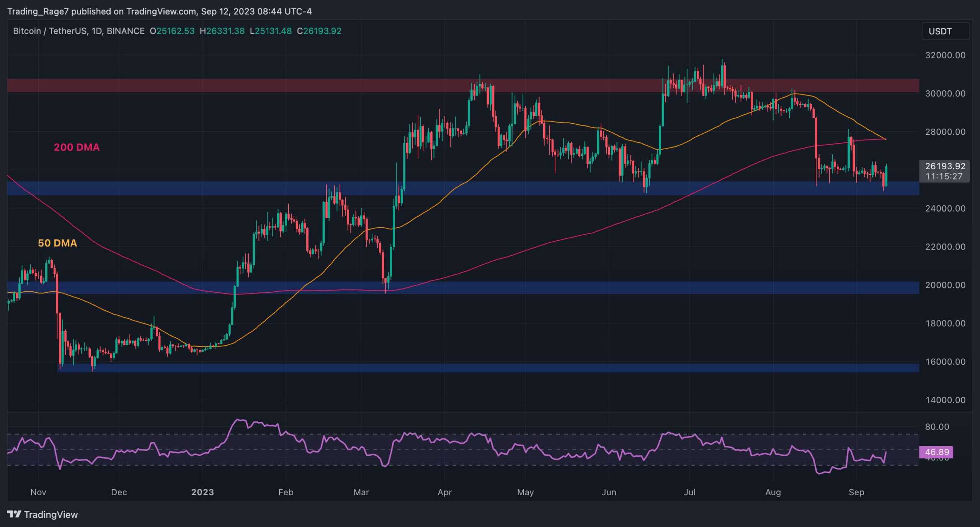Select the 50 DMA annotation text
The image size is (980, 527).
(57, 243)
